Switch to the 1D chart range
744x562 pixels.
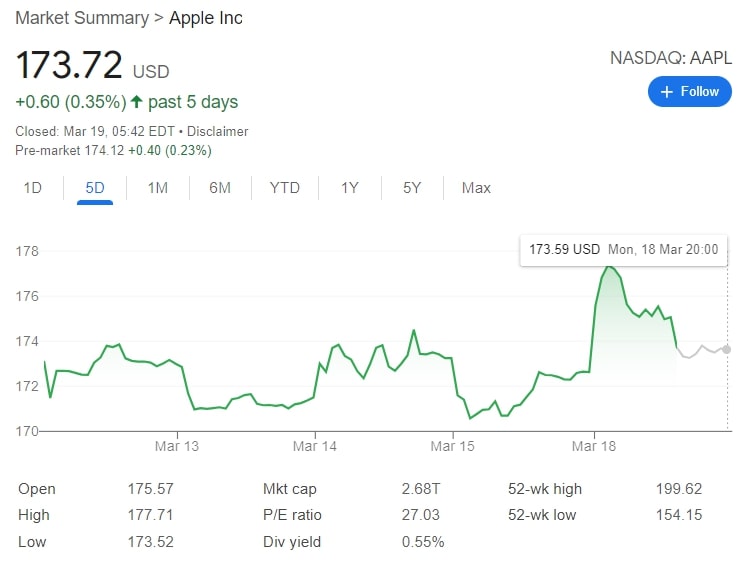point(33,188)
